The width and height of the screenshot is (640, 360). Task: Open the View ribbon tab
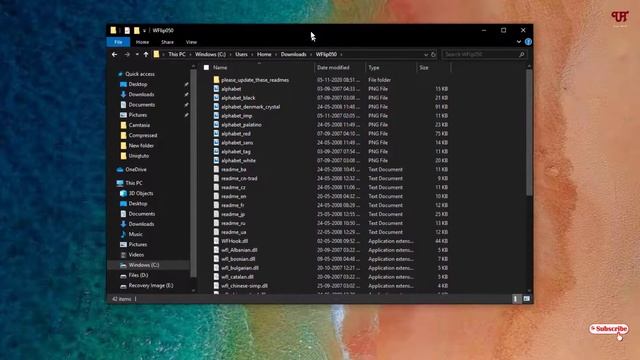tap(191, 42)
